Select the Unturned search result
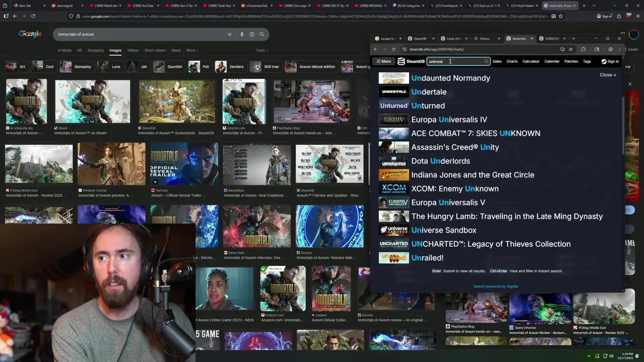Screen dimensions: 644x362 [x=497, y=106]
